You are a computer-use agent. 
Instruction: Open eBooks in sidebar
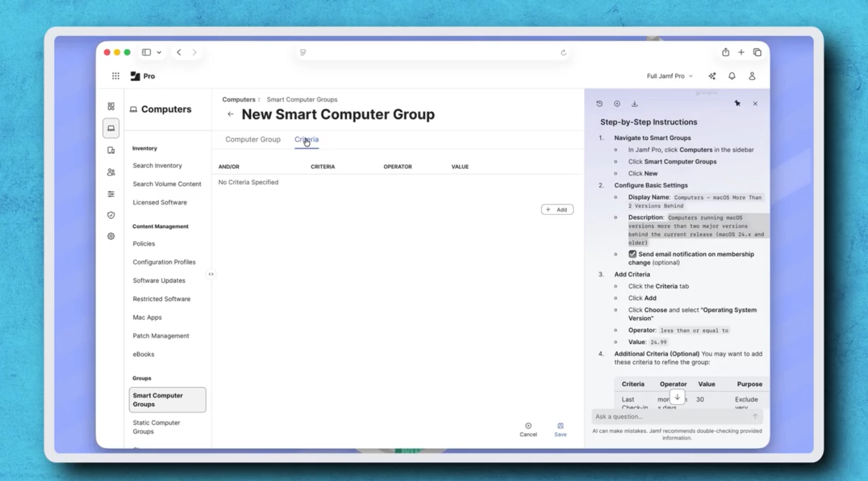click(x=143, y=354)
